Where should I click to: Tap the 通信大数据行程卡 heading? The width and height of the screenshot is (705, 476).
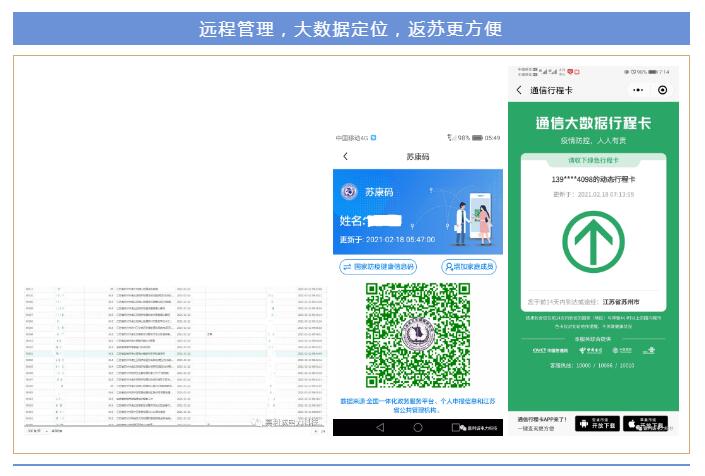593,123
